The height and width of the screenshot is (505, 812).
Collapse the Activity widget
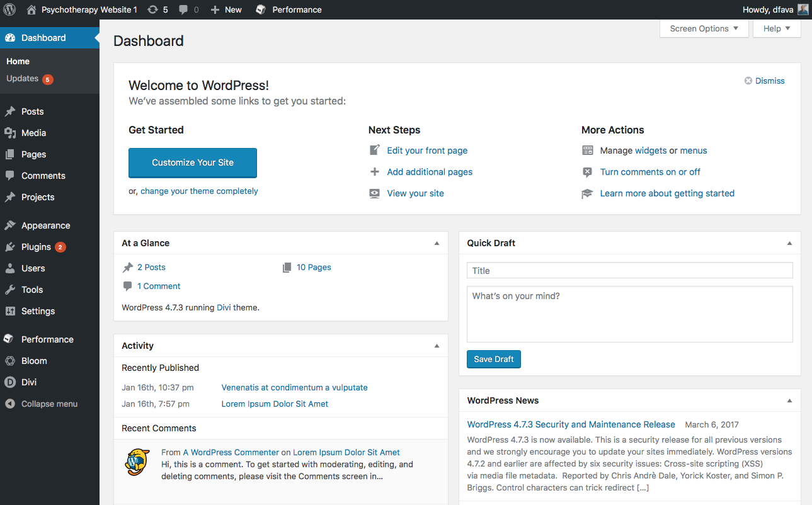[437, 346]
